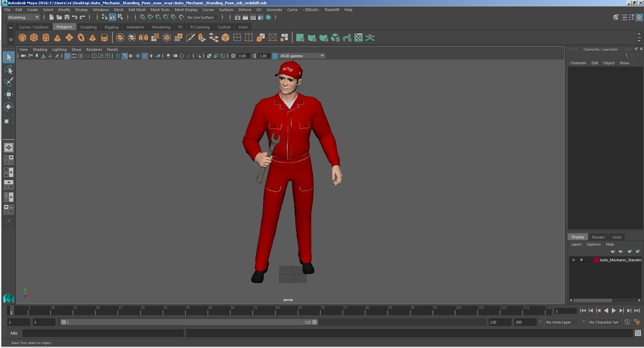The height and width of the screenshot is (348, 644).
Task: Activate the Lasso select tool
Action: 9,70
